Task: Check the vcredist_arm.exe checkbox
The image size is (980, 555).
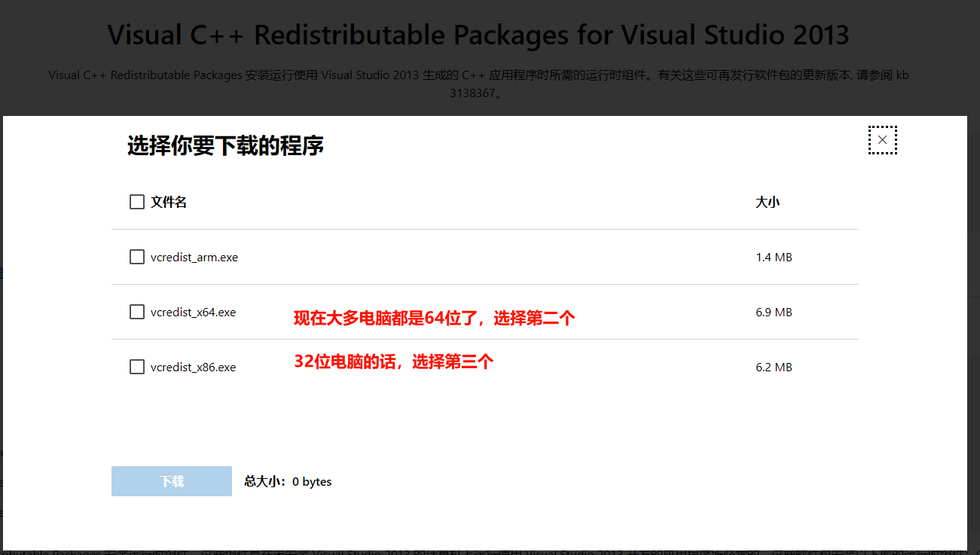Action: coord(137,257)
